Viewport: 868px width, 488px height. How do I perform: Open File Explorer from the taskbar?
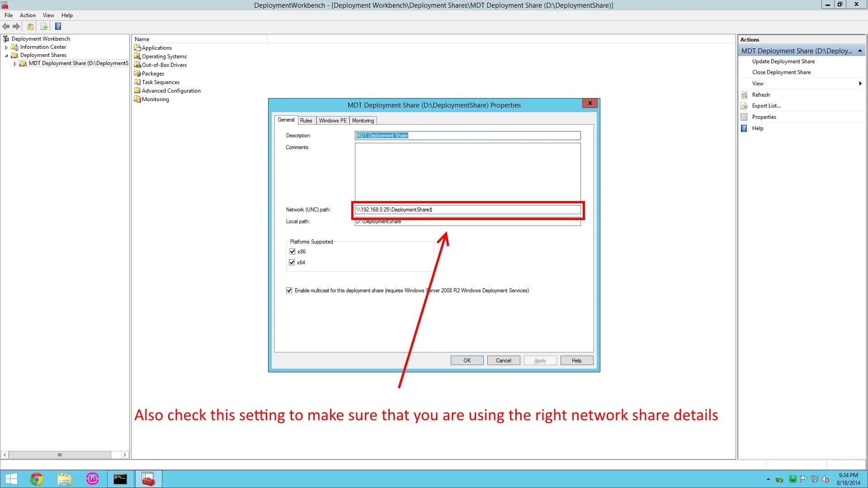click(x=65, y=479)
